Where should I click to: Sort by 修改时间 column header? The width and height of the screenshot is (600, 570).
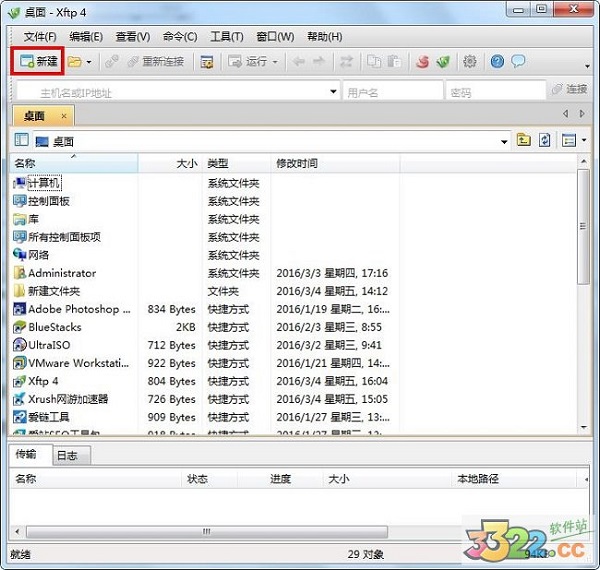[x=335, y=163]
